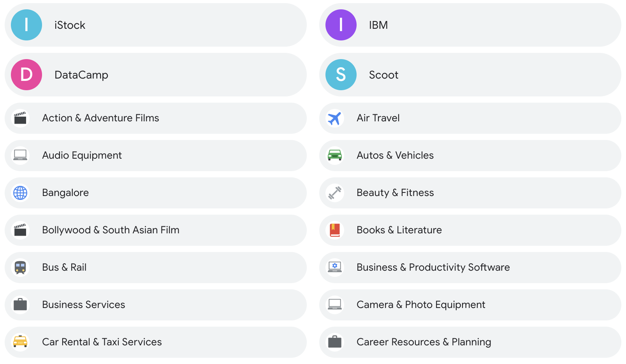Pick the Autos & Vehicles label
Screen dimensions: 626x364
(x=395, y=155)
